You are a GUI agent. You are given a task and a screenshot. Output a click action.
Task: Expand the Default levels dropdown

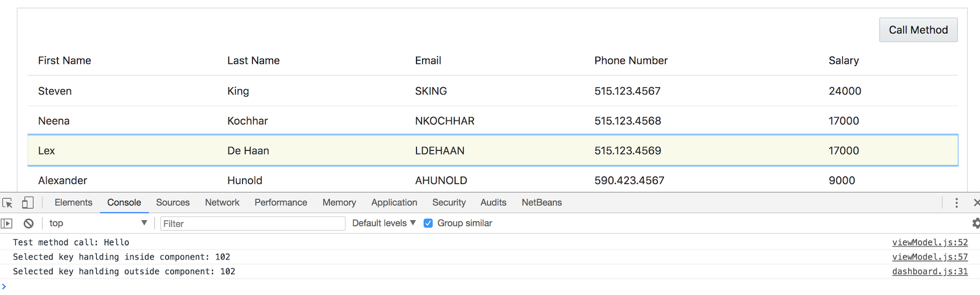coord(383,223)
